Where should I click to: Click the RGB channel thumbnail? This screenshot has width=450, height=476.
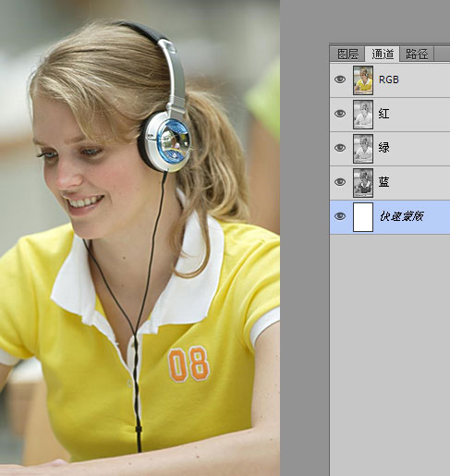tap(363, 80)
